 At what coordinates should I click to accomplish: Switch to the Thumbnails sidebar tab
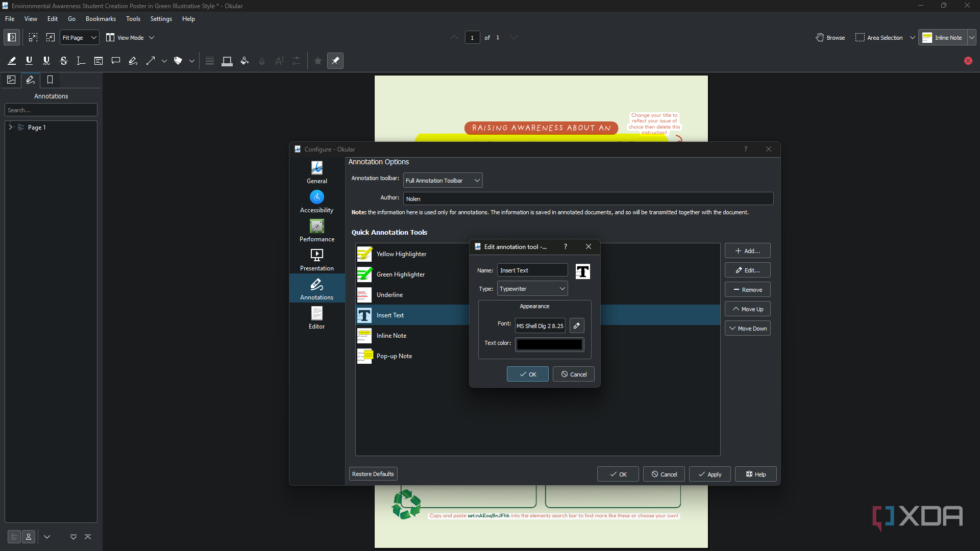pos(11,80)
